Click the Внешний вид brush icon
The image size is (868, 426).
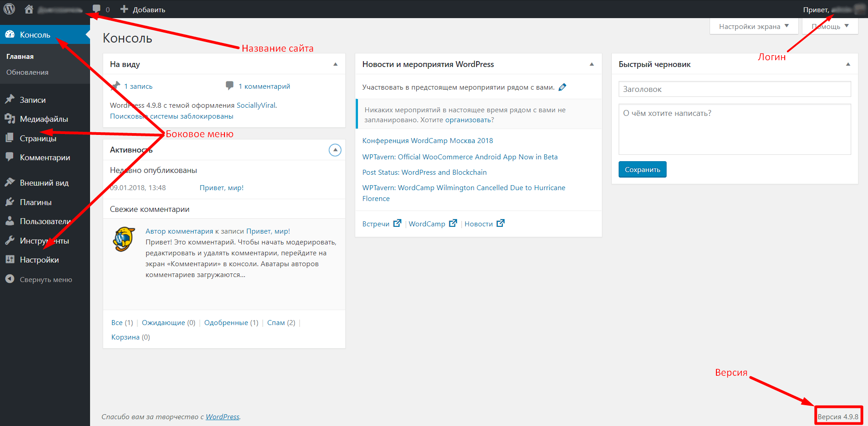pos(10,182)
